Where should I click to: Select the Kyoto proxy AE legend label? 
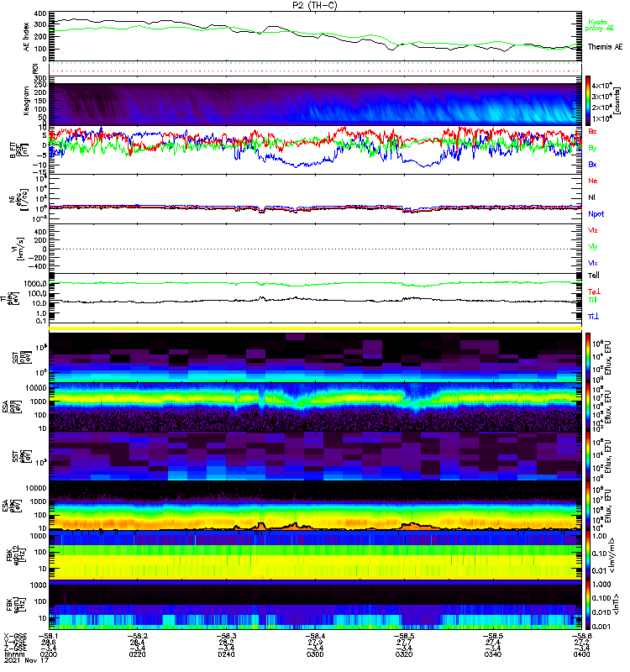click(x=600, y=25)
